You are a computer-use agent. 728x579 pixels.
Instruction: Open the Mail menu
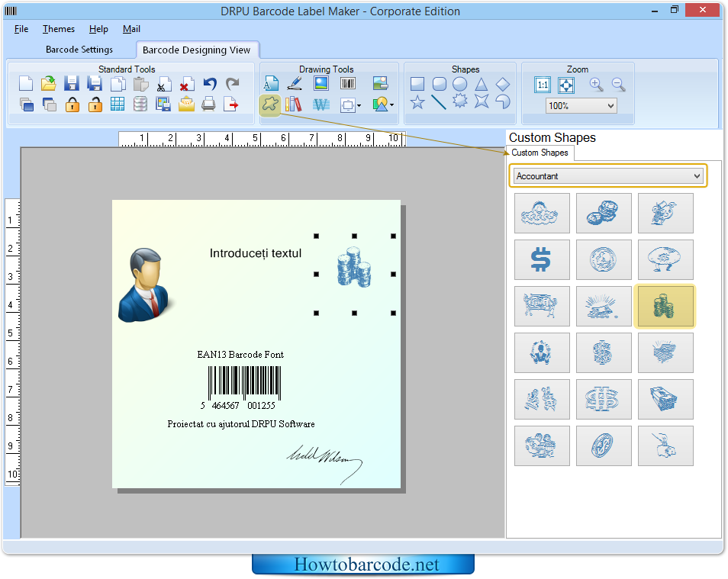click(131, 29)
